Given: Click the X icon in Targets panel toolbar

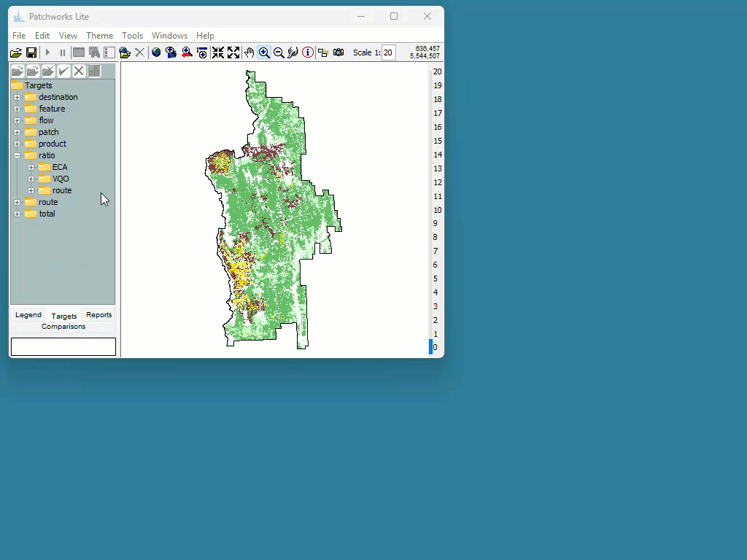Looking at the screenshot, I should pos(79,71).
